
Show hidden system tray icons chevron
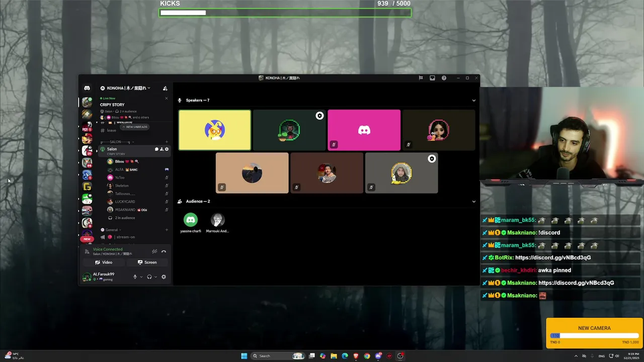(x=576, y=356)
